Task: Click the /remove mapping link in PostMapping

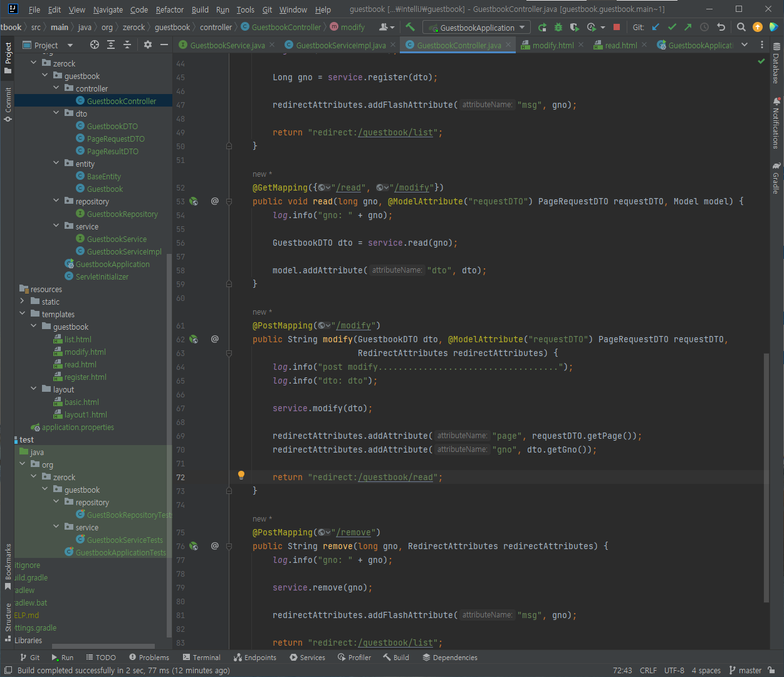Action: (x=353, y=532)
